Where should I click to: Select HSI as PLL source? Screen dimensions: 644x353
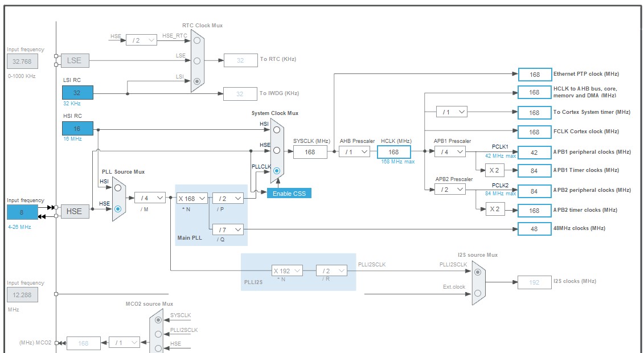click(118, 187)
